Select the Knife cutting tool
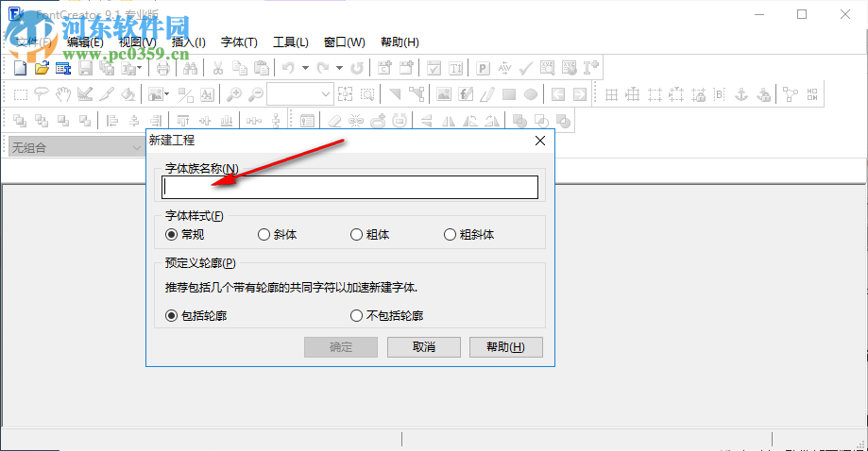 click(107, 94)
